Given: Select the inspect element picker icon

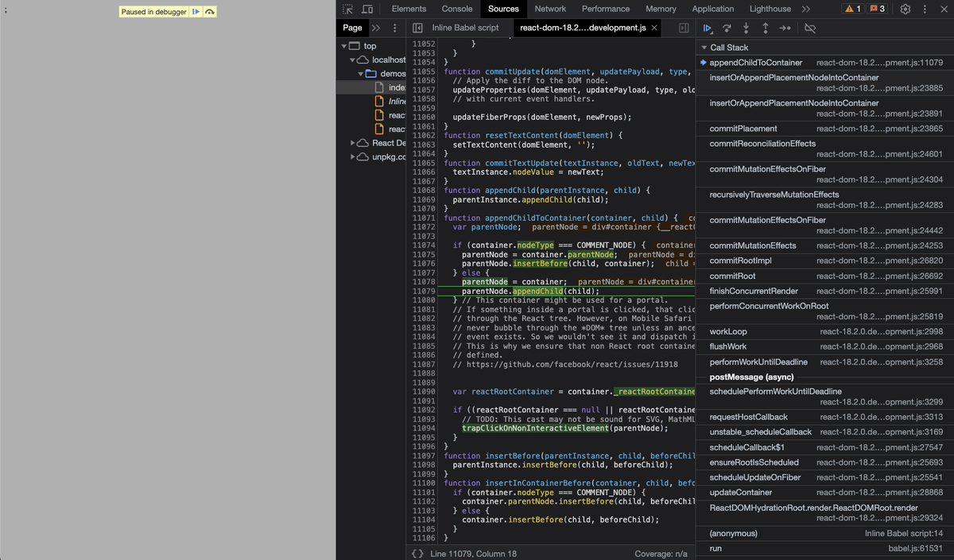Looking at the screenshot, I should pyautogui.click(x=348, y=9).
